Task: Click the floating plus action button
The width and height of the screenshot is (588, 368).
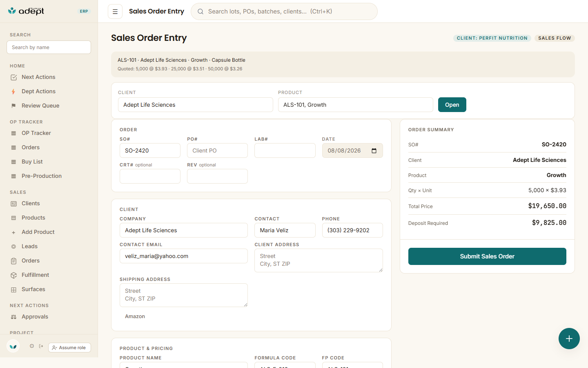Action: [x=569, y=339]
